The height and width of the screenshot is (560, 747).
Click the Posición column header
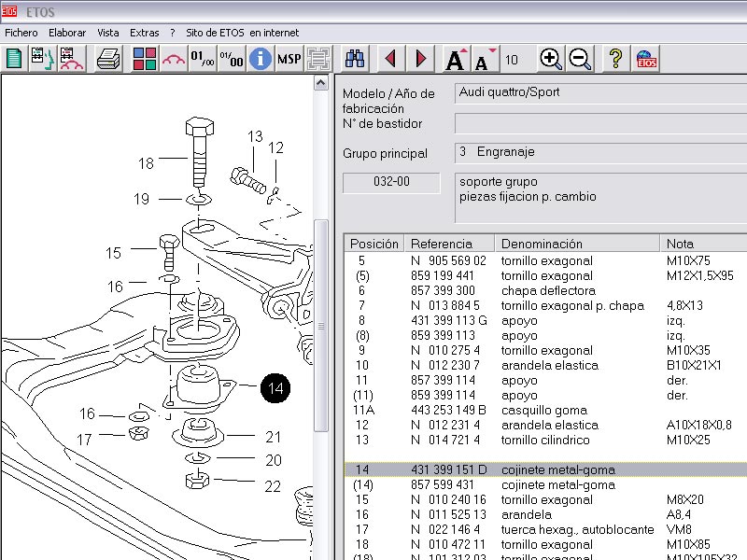pyautogui.click(x=374, y=244)
